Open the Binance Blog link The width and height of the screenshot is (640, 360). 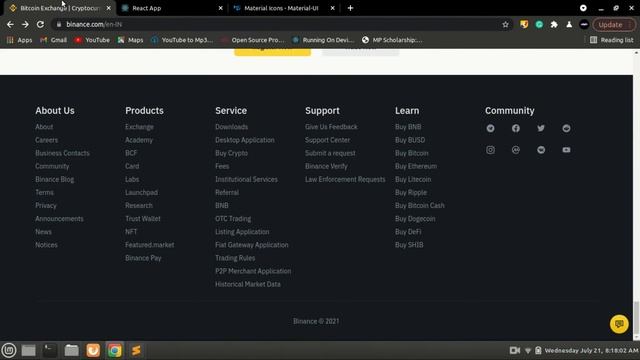coord(55,179)
